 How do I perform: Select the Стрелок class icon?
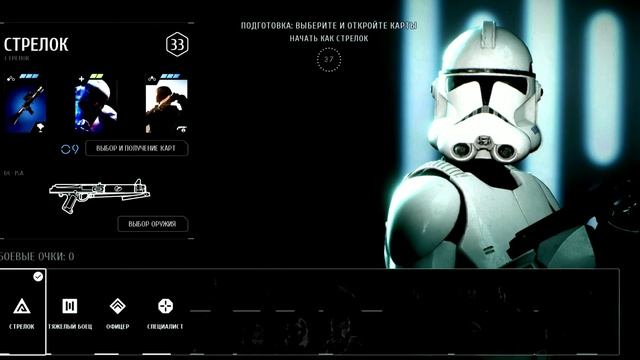(22, 306)
